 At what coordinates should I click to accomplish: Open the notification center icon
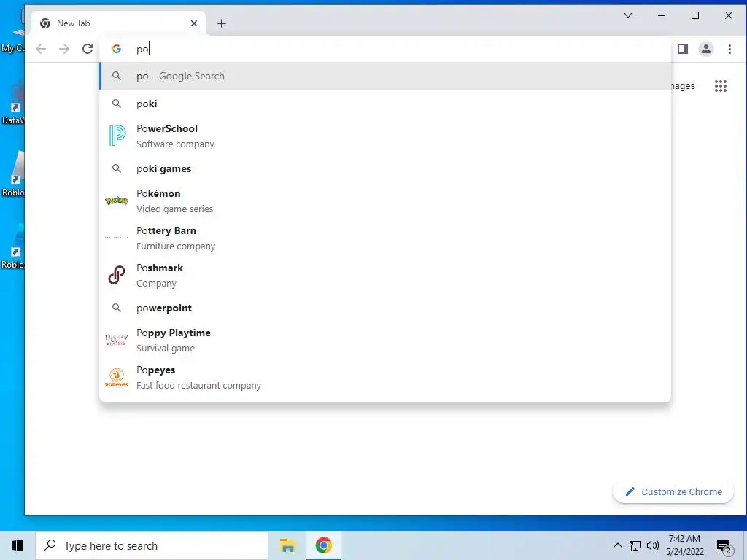(x=724, y=546)
